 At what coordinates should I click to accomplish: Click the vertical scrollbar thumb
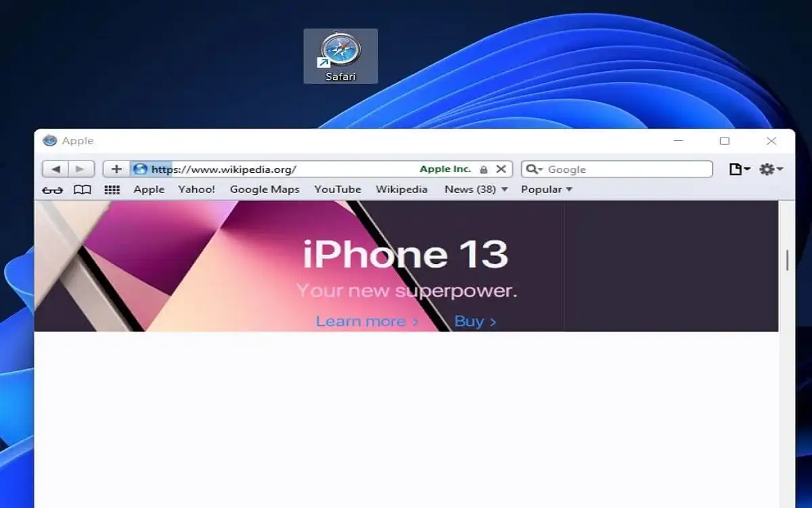787,261
